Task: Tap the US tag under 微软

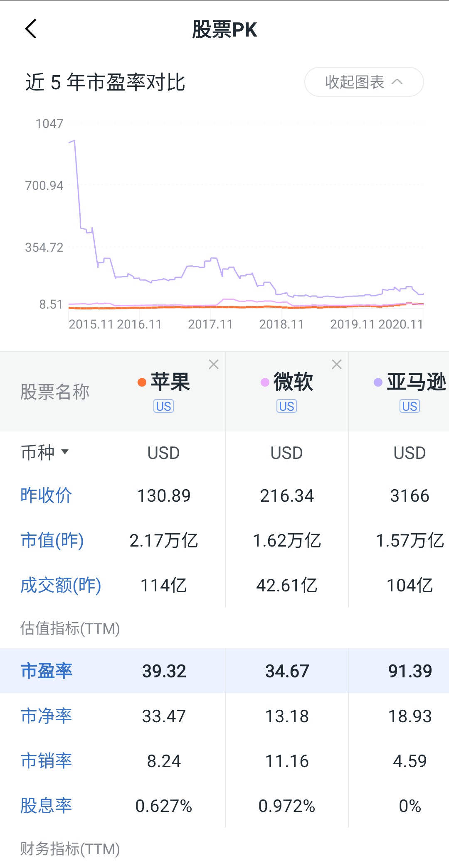Action: click(x=286, y=406)
